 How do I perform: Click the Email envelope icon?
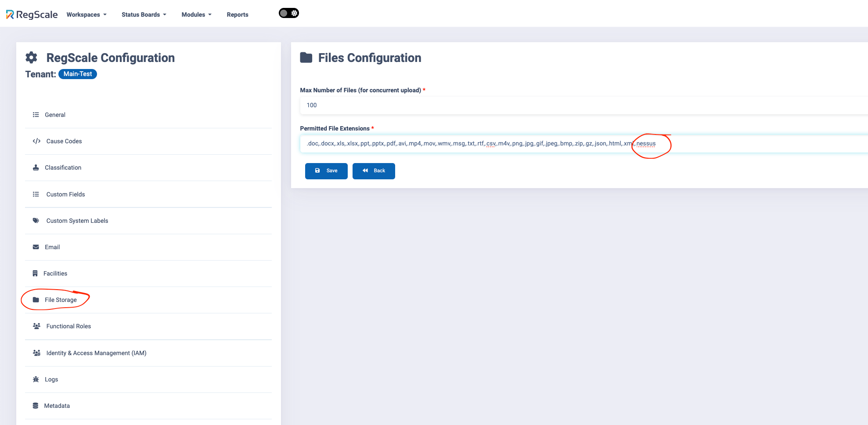coord(36,247)
